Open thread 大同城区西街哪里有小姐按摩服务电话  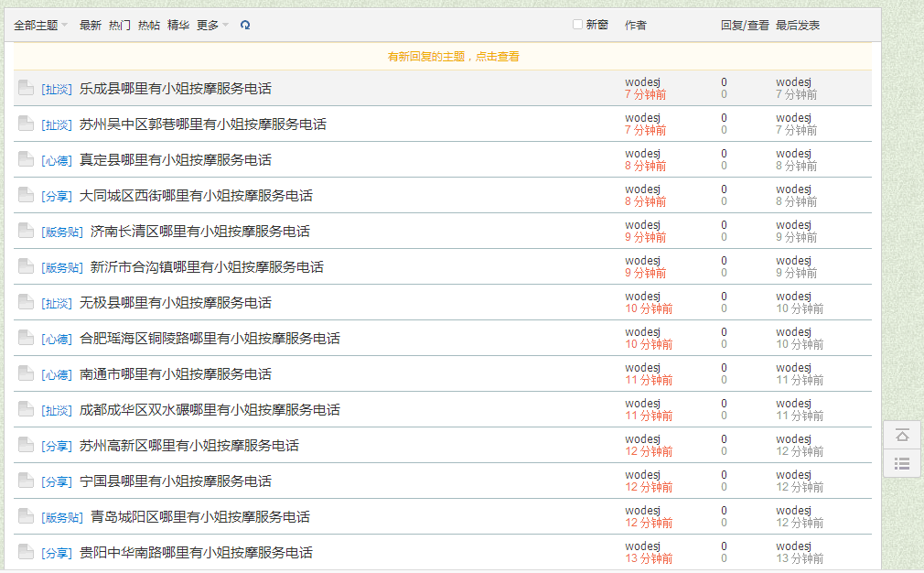[x=196, y=196]
